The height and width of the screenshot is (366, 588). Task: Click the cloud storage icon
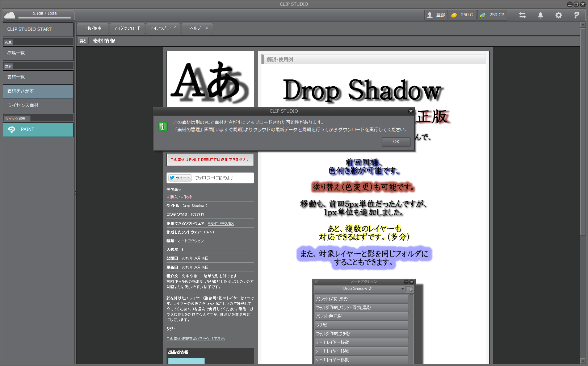tap(10, 15)
